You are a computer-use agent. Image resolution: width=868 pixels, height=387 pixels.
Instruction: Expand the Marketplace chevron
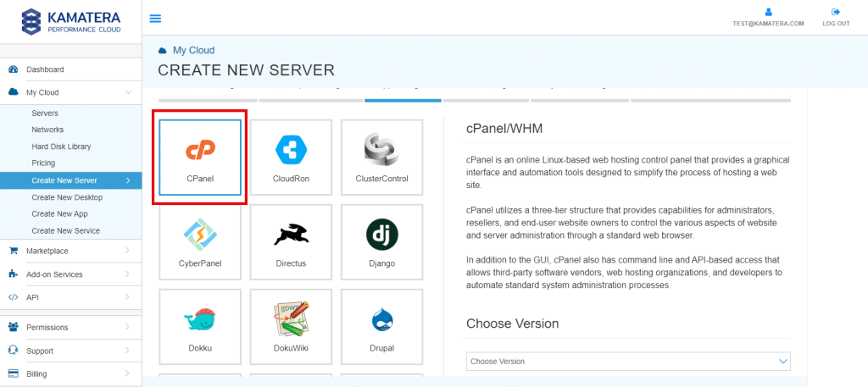tap(127, 251)
